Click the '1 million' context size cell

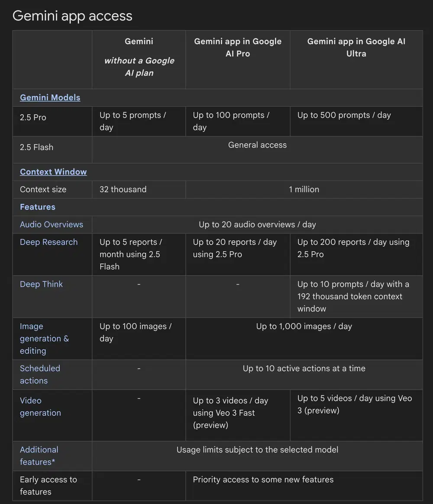pos(304,189)
